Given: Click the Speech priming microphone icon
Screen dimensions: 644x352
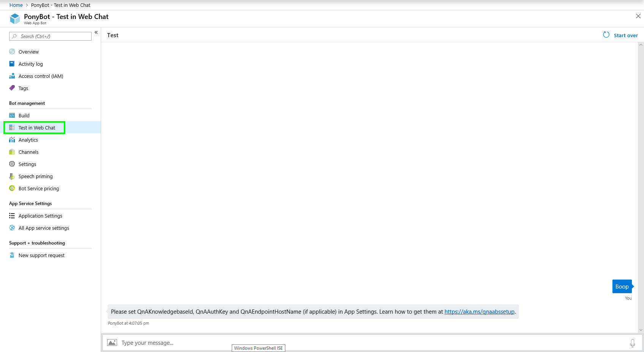Looking at the screenshot, I should tap(12, 176).
